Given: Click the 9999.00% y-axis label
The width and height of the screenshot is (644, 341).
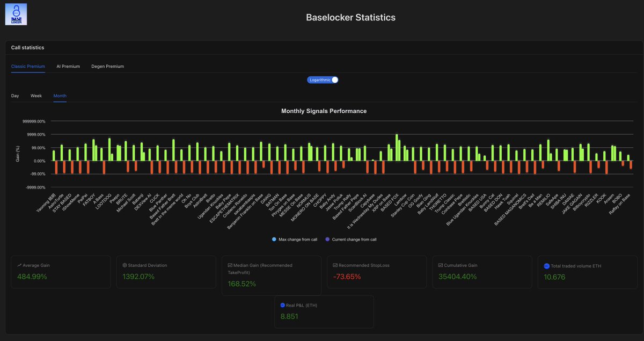Looking at the screenshot, I should [x=36, y=134].
